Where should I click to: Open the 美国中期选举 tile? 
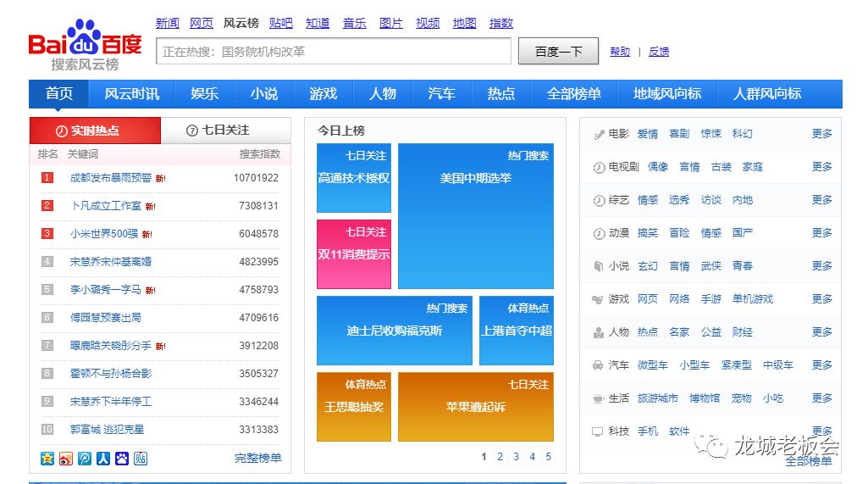click(x=476, y=216)
